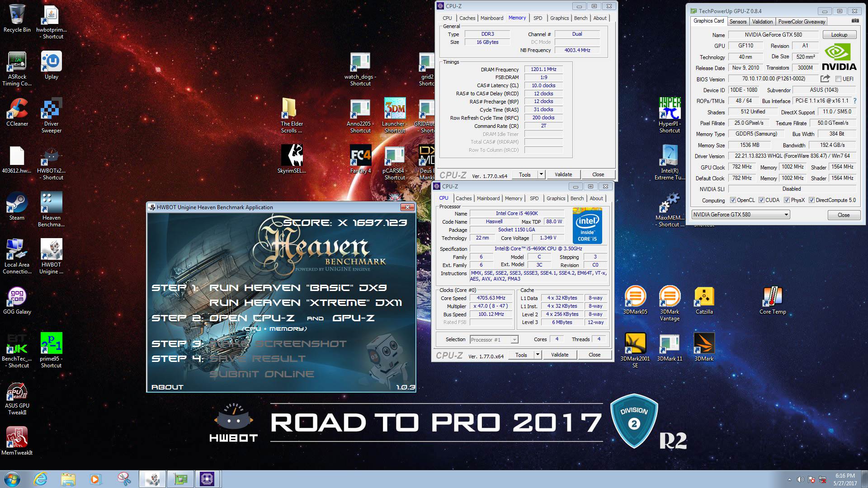Open GOG Galaxy desktop icon
Viewport: 868px width, 488px height.
(x=17, y=300)
